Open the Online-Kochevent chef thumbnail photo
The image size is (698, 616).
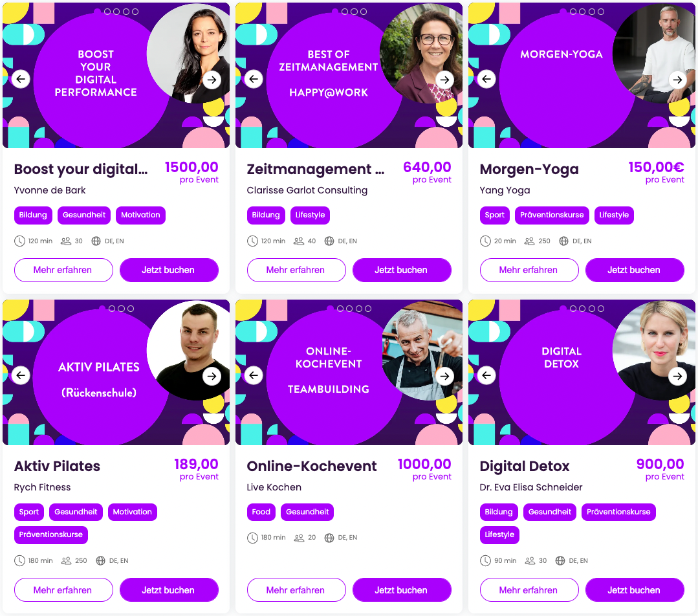point(422,351)
